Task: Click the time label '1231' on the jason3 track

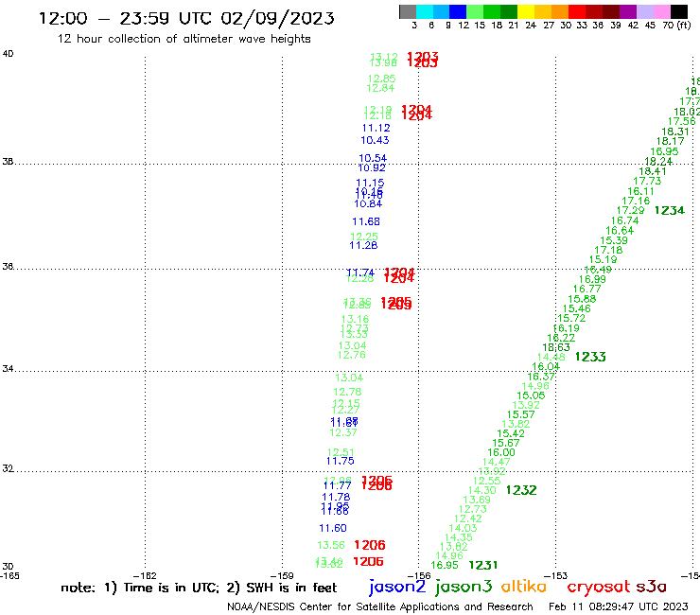Action: pyautogui.click(x=483, y=565)
